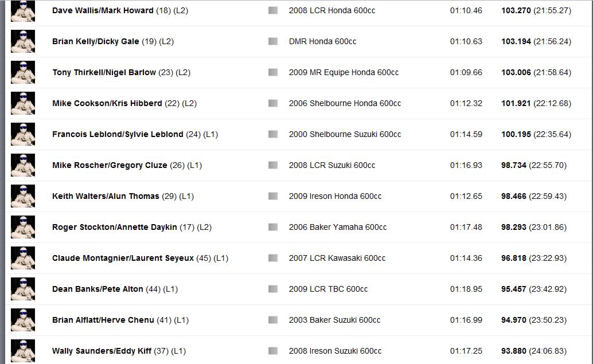Click Brian Kelly/Dicky Gale avatar image
The height and width of the screenshot is (364, 593).
23,41
